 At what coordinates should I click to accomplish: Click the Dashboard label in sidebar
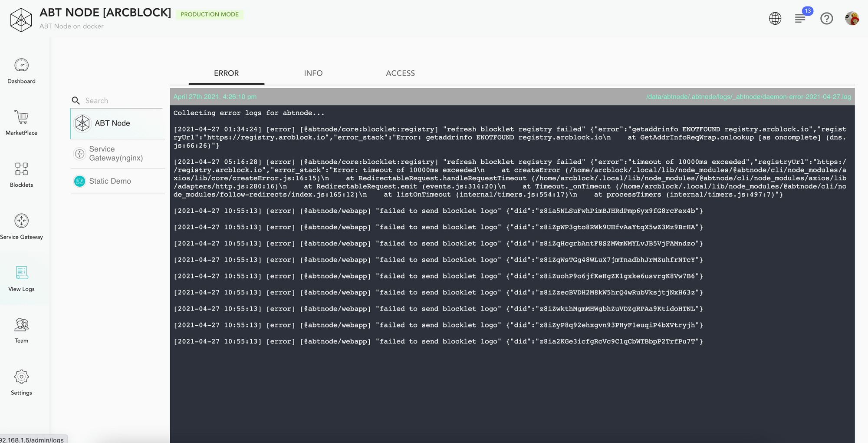coord(21,81)
